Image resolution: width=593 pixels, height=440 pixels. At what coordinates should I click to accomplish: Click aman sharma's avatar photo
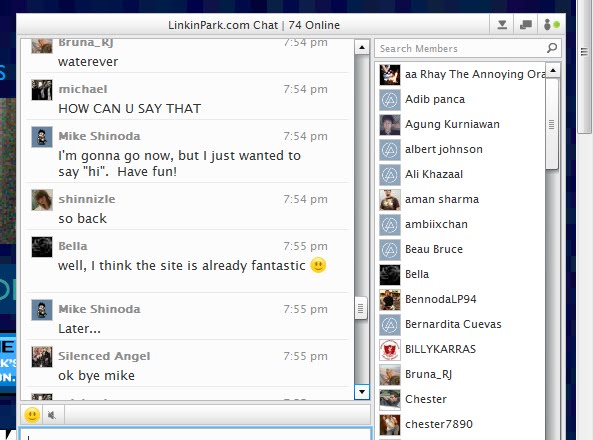(390, 199)
